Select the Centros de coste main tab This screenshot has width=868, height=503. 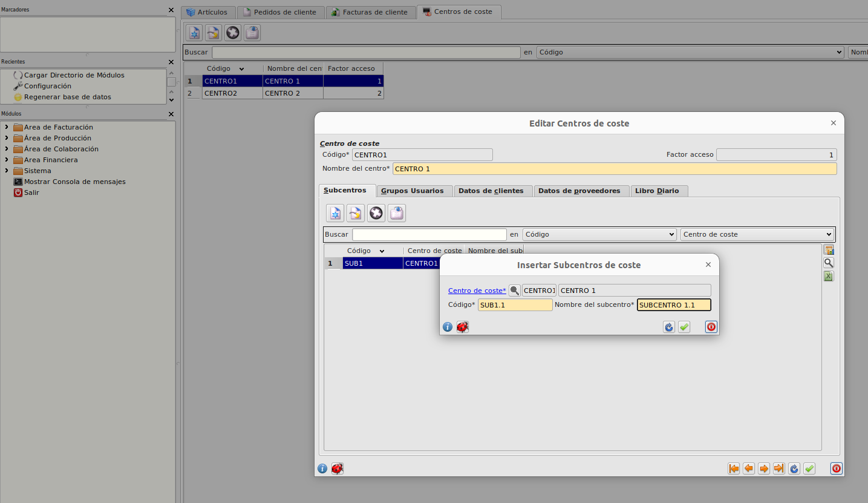click(458, 12)
